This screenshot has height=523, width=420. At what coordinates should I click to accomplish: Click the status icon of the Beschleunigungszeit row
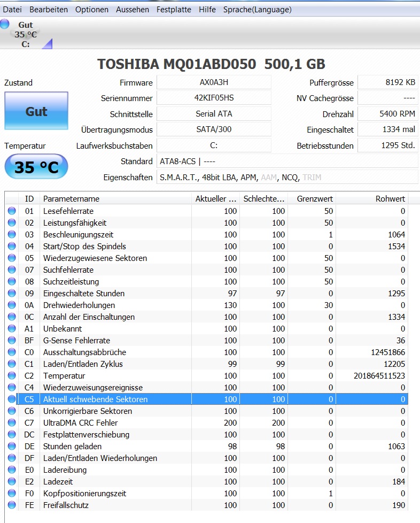12,234
